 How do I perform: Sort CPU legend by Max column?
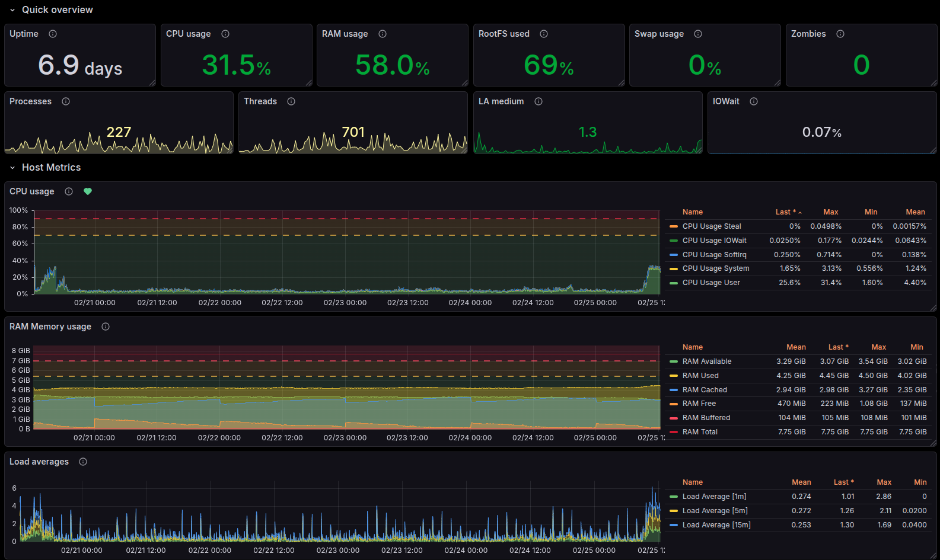(x=830, y=212)
